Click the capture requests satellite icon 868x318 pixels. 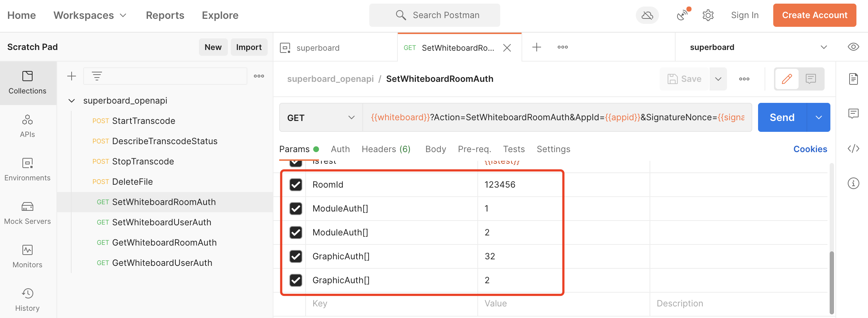pos(682,15)
